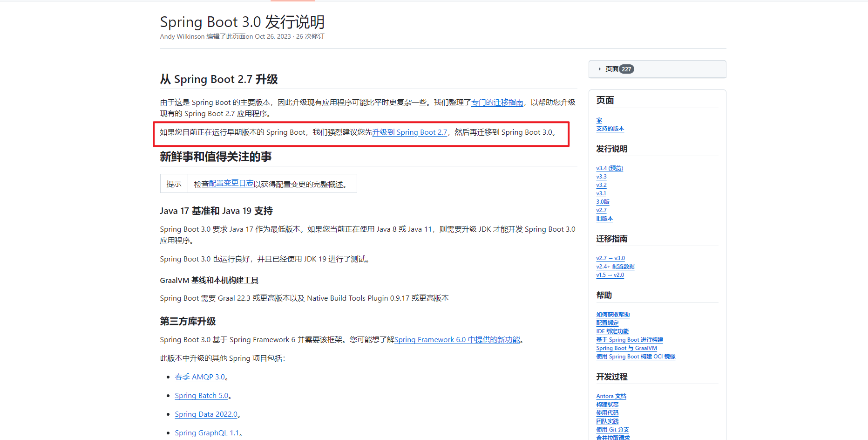Select v3.4 (预览) release notes

610,168
